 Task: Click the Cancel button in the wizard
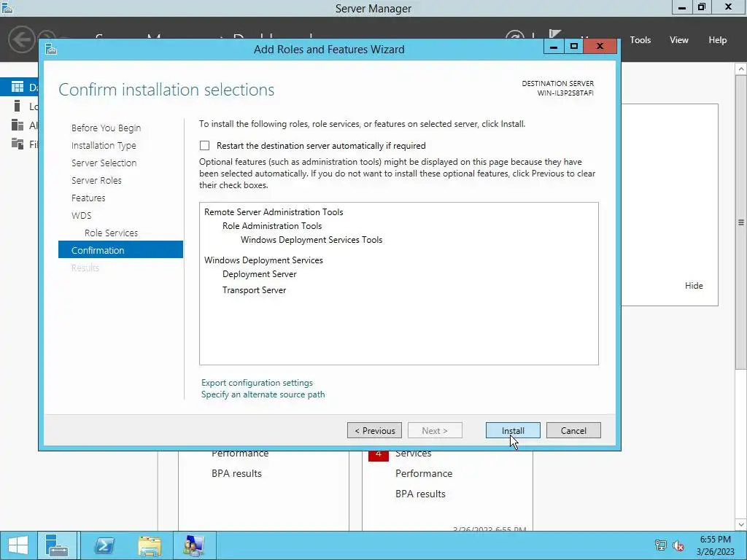(x=573, y=430)
